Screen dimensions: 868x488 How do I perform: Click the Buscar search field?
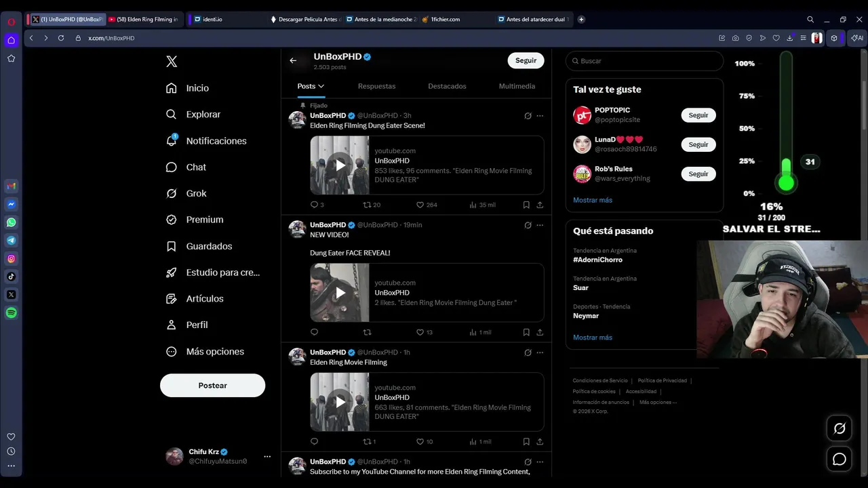[x=644, y=61]
